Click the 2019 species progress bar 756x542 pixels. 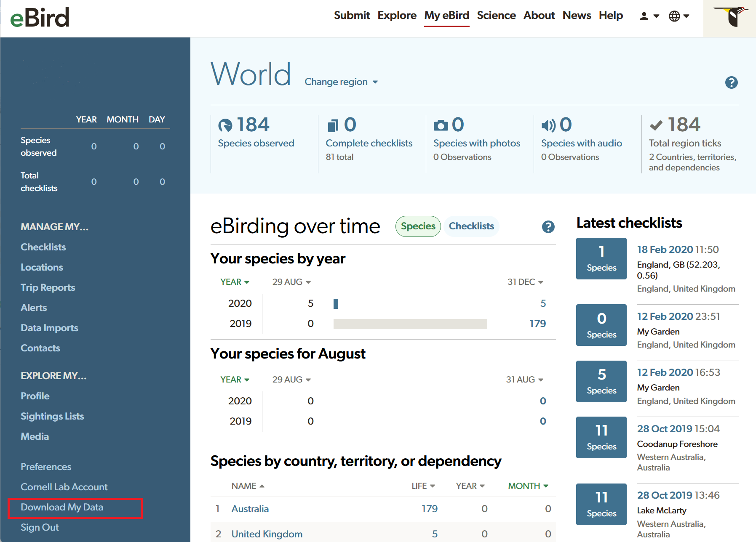tap(410, 324)
